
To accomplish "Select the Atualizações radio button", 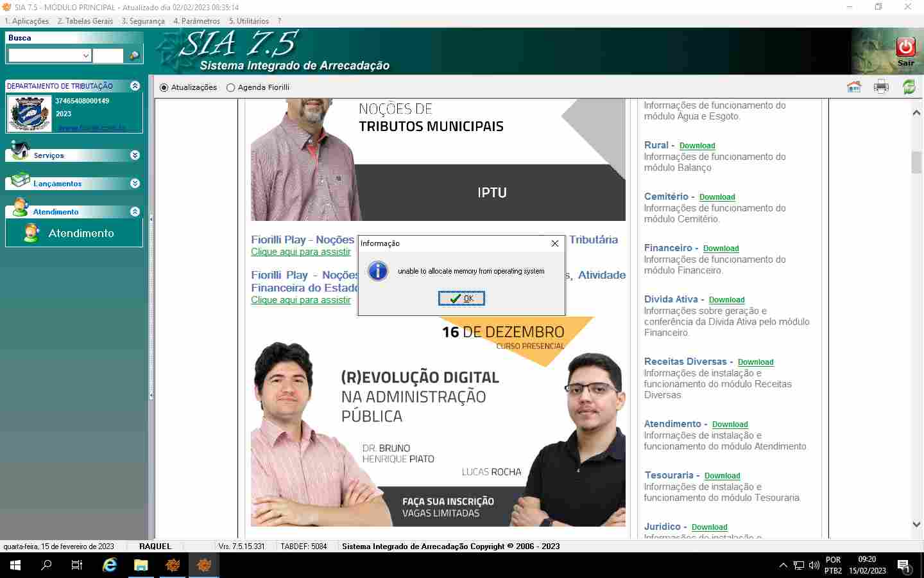I will (164, 87).
